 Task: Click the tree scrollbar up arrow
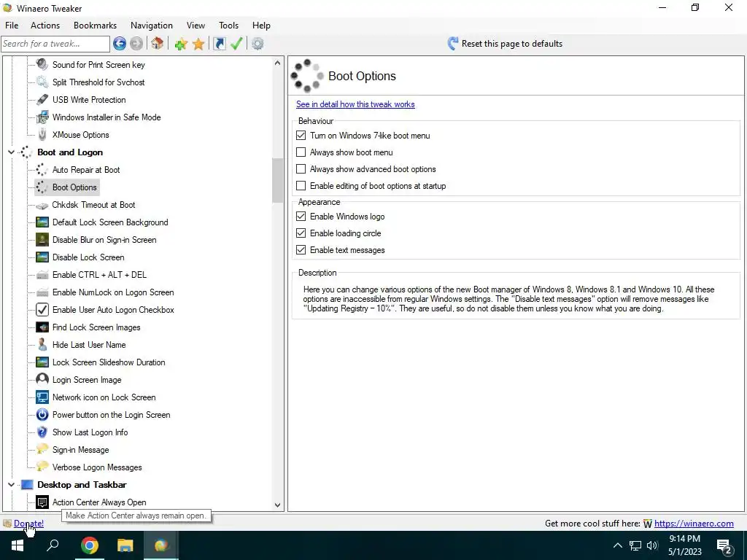click(x=277, y=63)
